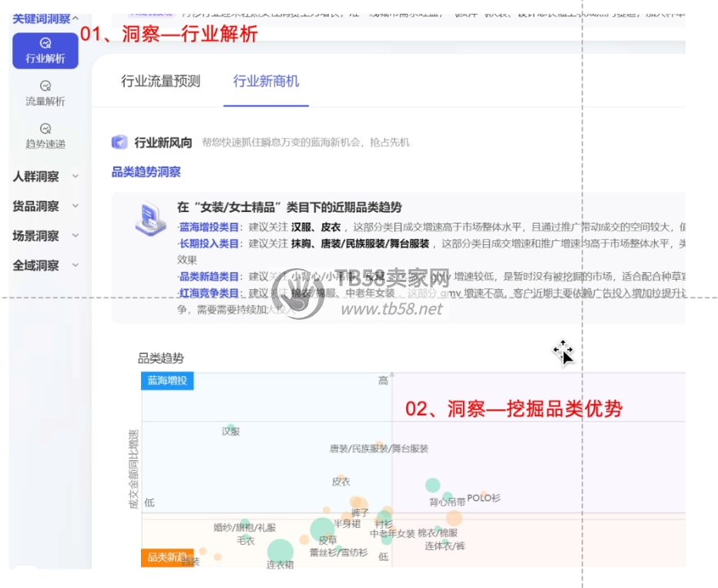Image resolution: width=718 pixels, height=588 pixels.
Task: Expand the 场景洞察 menu
Action: point(75,236)
